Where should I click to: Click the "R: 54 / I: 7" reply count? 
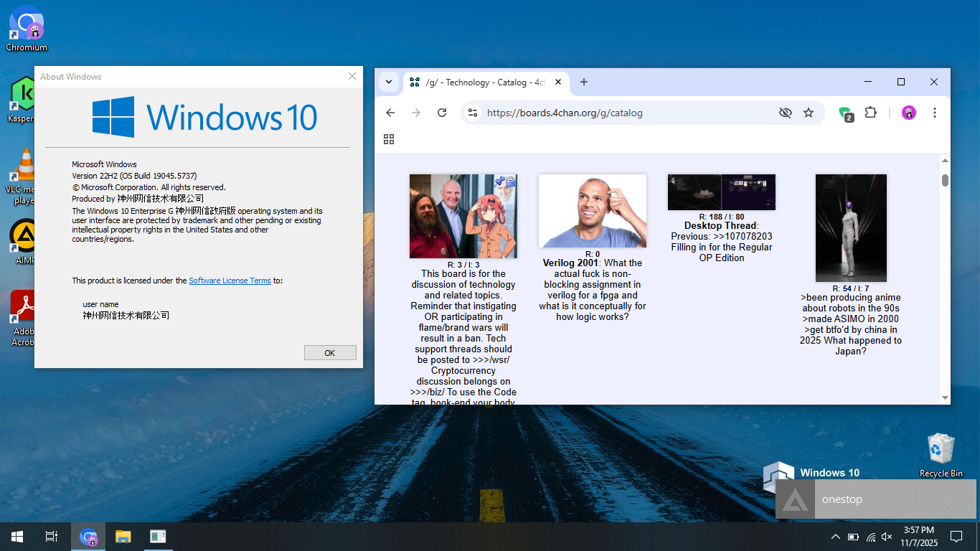pyautogui.click(x=851, y=288)
